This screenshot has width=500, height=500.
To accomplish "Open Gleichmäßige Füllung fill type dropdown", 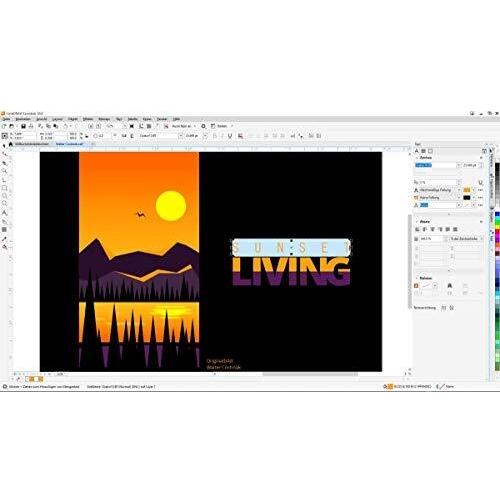I will click(459, 190).
